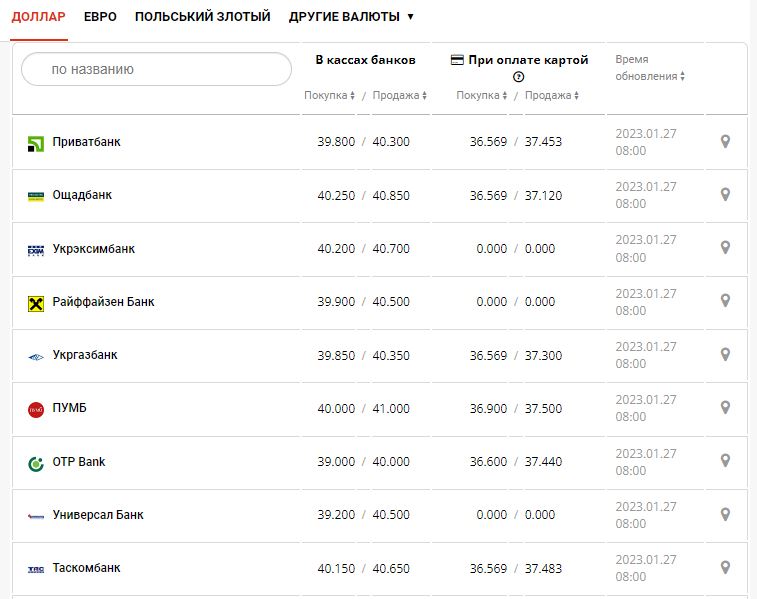This screenshot has width=757, height=599.
Task: Click the ПУМБ logo icon
Action: (x=36, y=409)
